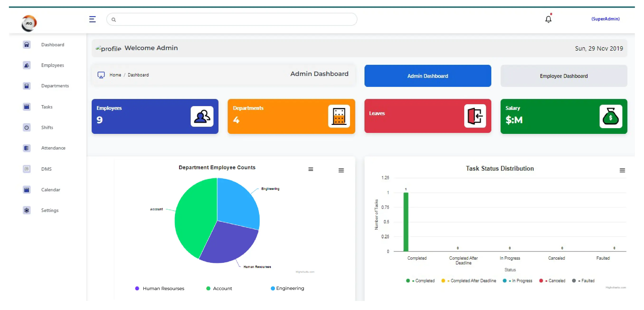The image size is (644, 310).
Task: Click the Leaves summary card
Action: (428, 116)
